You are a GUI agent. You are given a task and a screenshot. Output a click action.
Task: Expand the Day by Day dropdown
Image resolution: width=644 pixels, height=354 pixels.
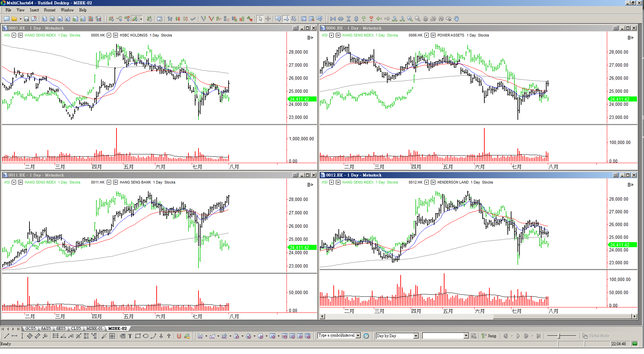pyautogui.click(x=416, y=336)
